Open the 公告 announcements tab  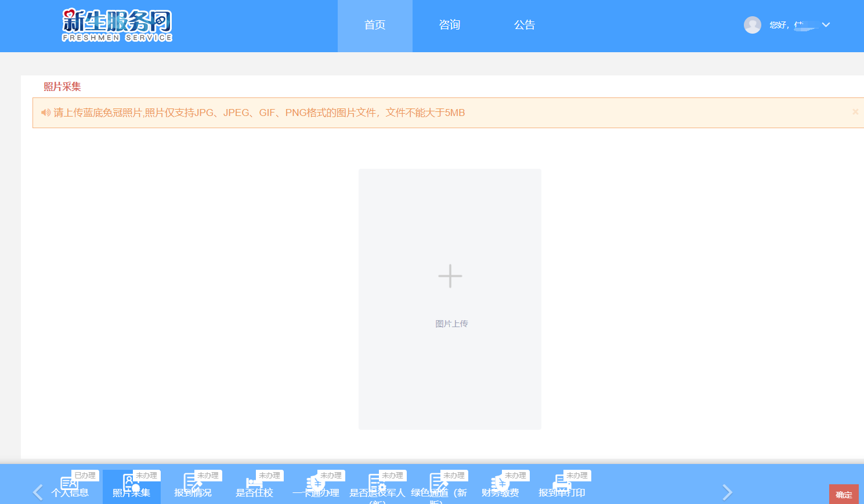(x=525, y=26)
